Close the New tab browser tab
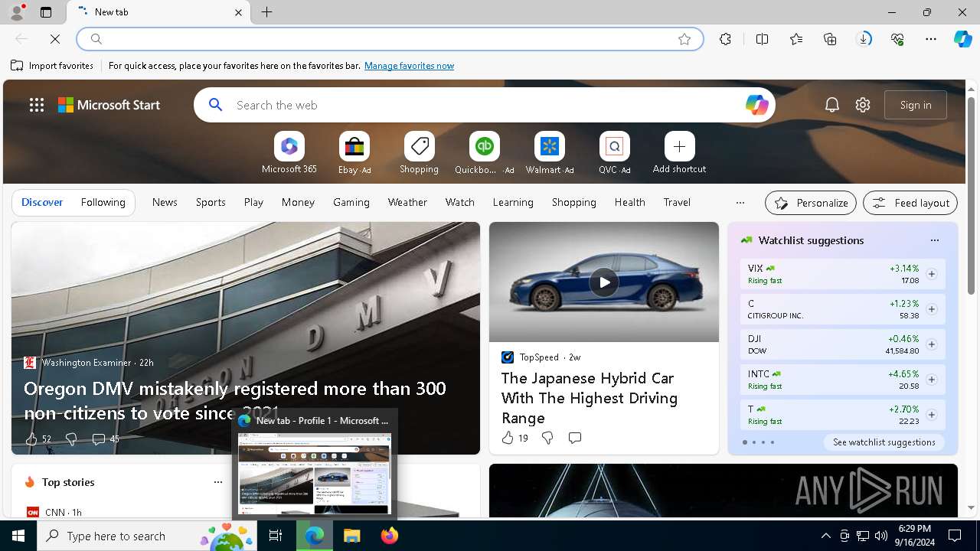 coord(238,12)
